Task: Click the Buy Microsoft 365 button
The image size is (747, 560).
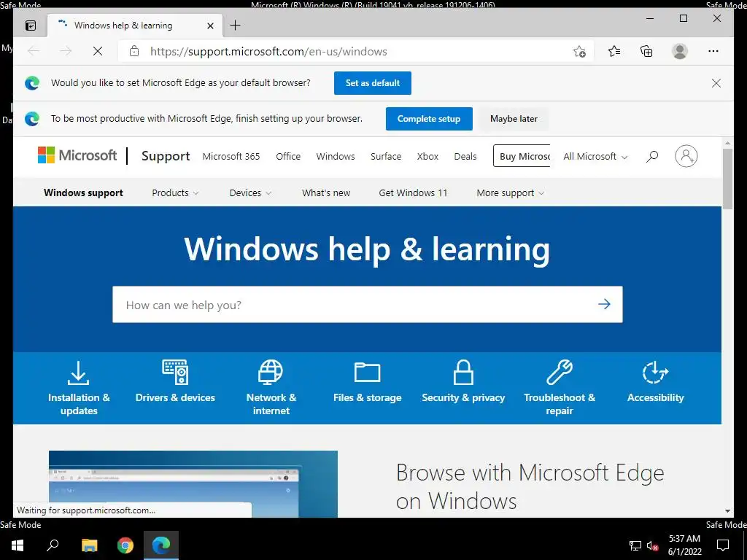Action: tap(522, 156)
